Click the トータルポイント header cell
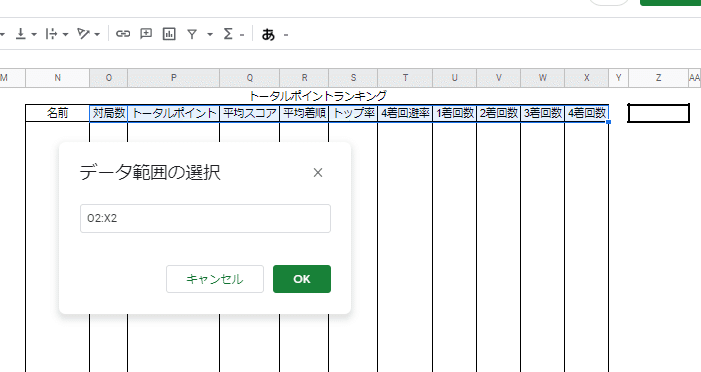The height and width of the screenshot is (372, 701). tap(173, 113)
